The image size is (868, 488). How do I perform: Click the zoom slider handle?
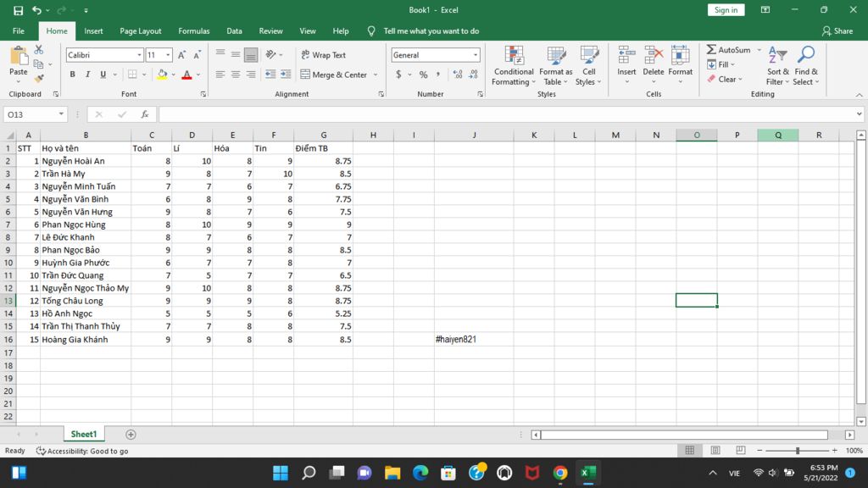pyautogui.click(x=798, y=451)
